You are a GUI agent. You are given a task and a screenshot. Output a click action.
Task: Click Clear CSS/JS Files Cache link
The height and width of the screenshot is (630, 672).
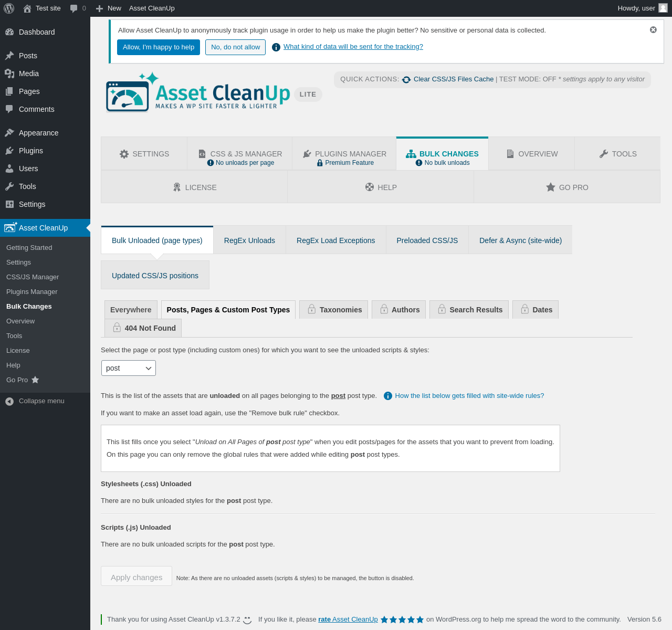[454, 79]
